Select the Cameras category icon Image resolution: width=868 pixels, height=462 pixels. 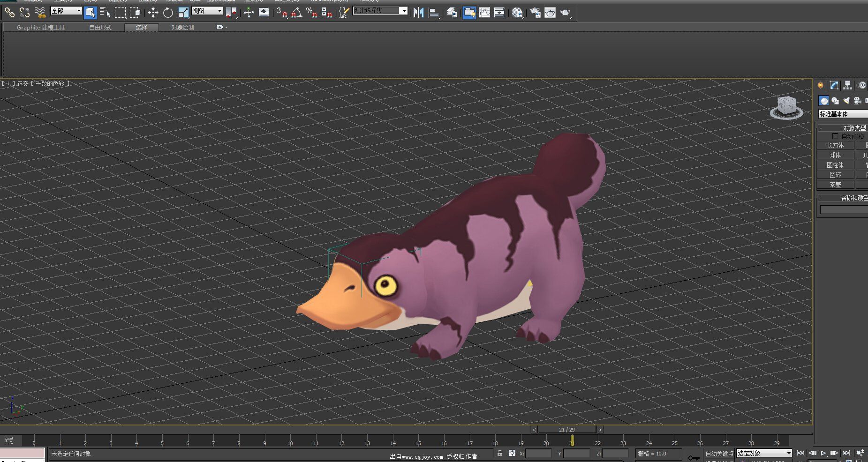[x=858, y=101]
